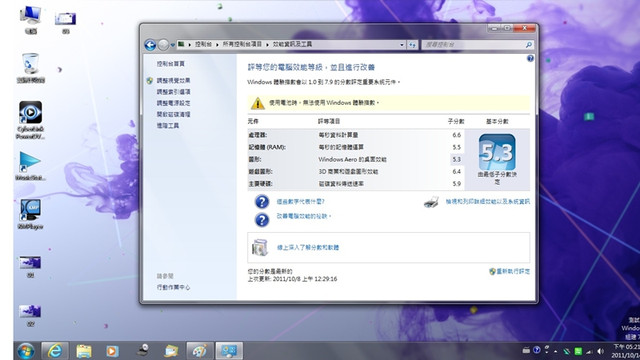
Task: Expand the chevron after 控制台 in breadcrumb
Action: (217, 44)
